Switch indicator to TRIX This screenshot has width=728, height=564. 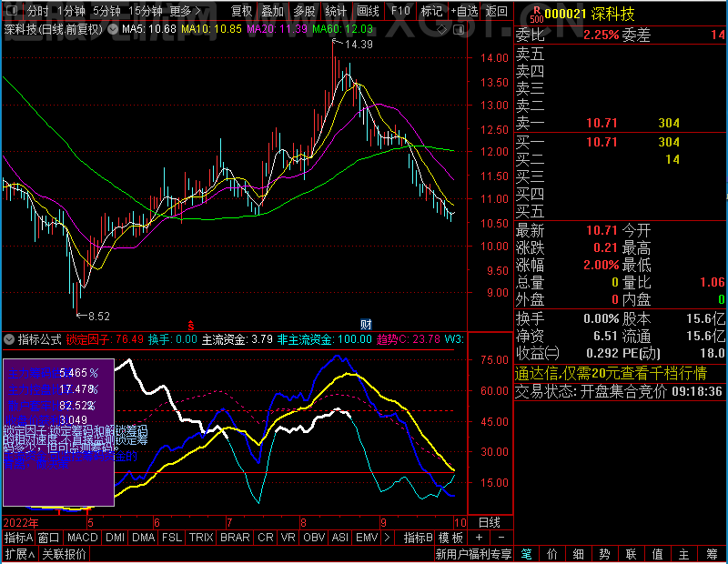click(x=201, y=538)
